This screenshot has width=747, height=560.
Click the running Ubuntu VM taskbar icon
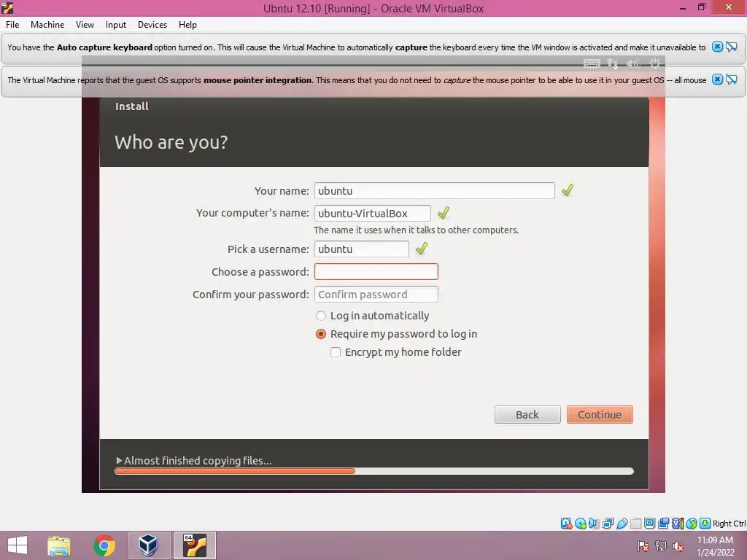click(x=194, y=545)
